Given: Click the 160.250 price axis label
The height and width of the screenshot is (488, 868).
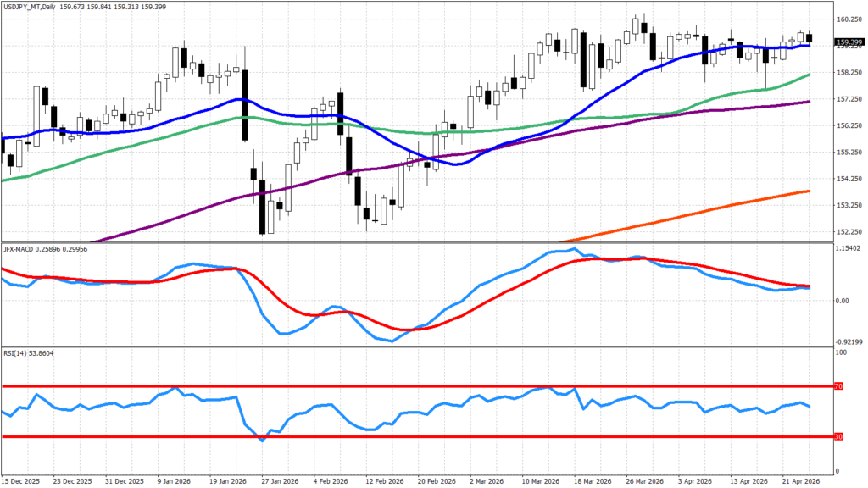Looking at the screenshot, I should (849, 19).
